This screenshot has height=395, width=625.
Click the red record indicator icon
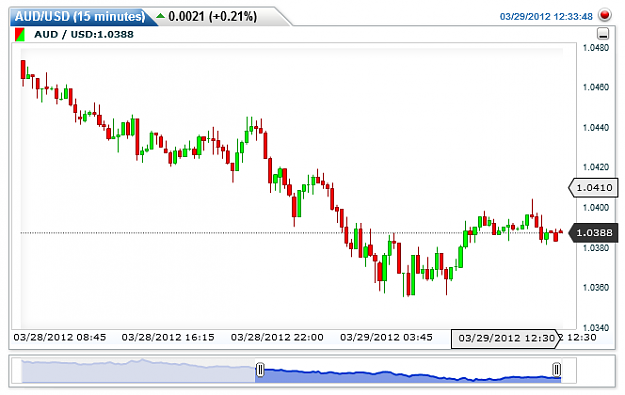(x=605, y=15)
